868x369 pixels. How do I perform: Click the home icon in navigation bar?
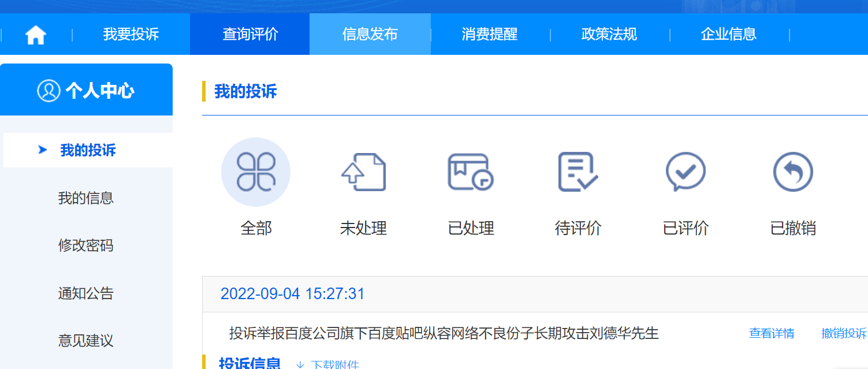36,35
